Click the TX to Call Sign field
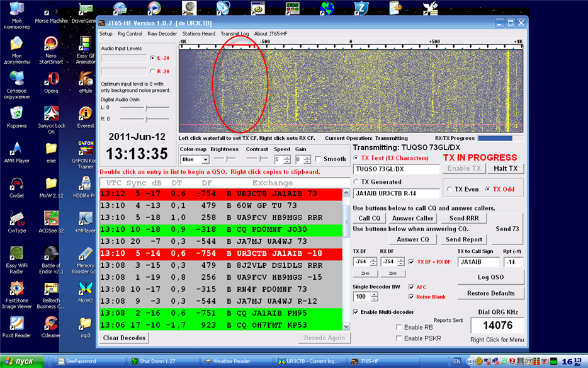The image size is (588, 368). 478,262
